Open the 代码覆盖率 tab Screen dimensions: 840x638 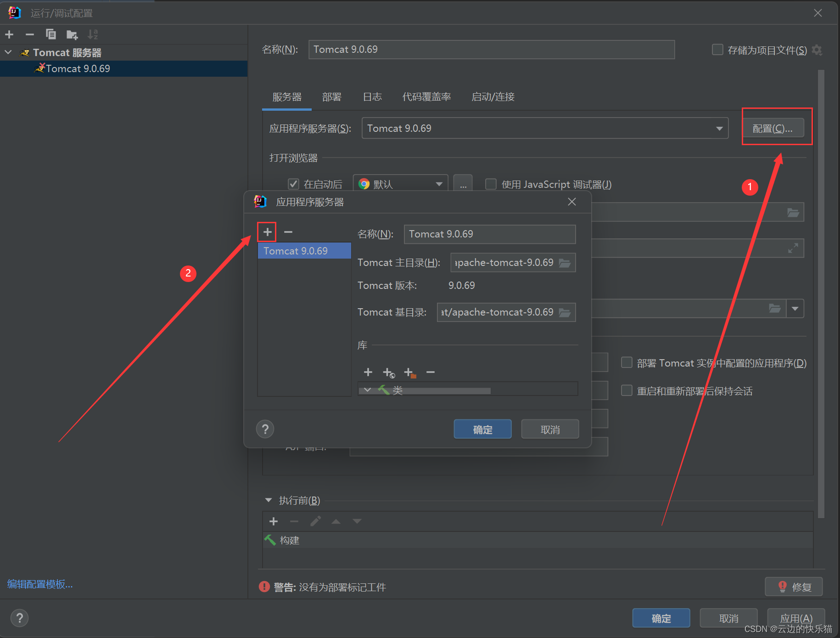[426, 97]
